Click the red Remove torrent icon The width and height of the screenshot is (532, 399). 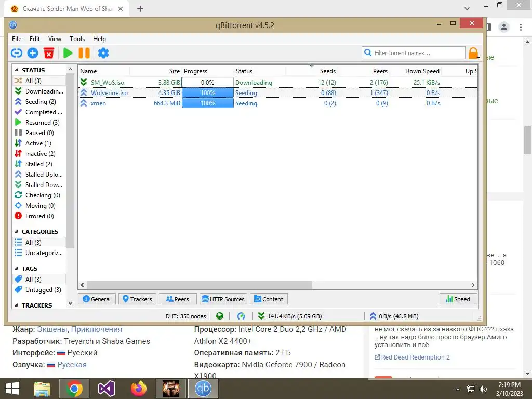tap(49, 54)
